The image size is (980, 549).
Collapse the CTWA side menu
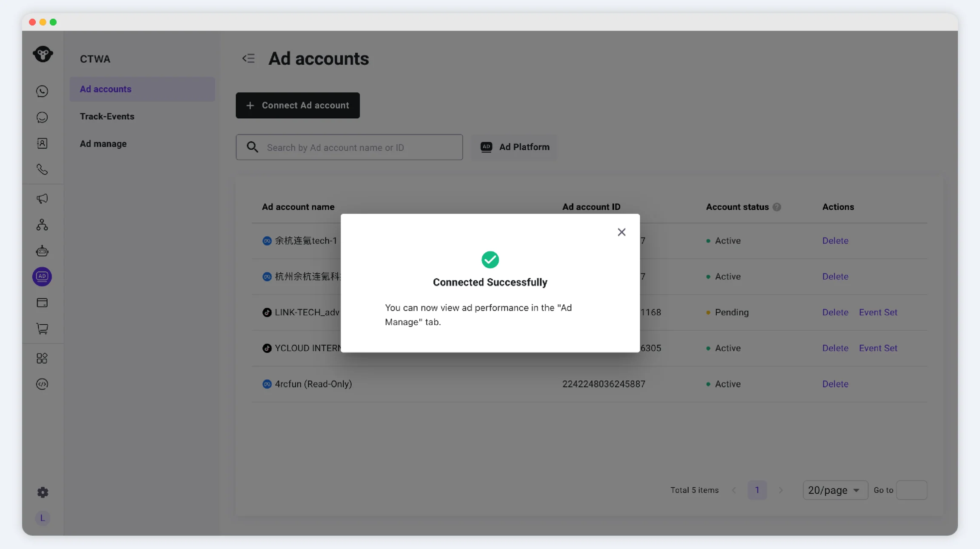248,58
